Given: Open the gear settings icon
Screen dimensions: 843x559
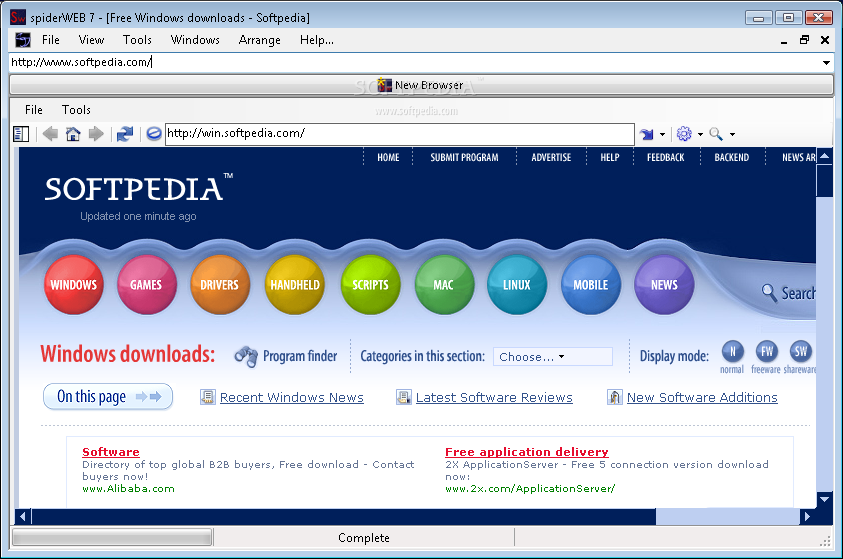Looking at the screenshot, I should click(x=684, y=133).
